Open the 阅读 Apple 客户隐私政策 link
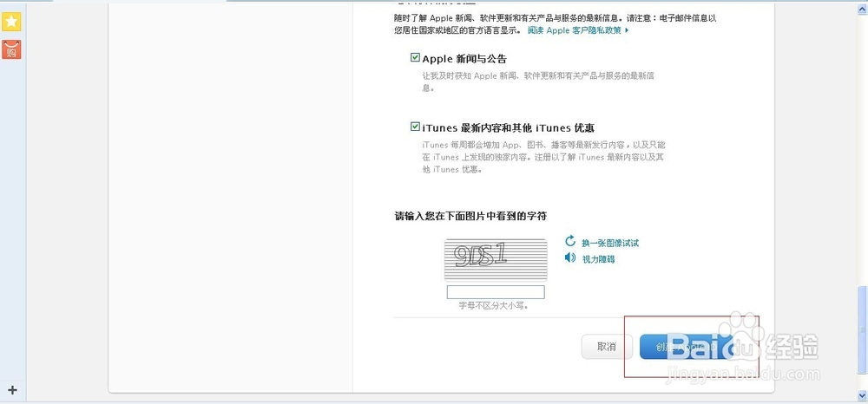The width and height of the screenshot is (868, 404). 578,30
